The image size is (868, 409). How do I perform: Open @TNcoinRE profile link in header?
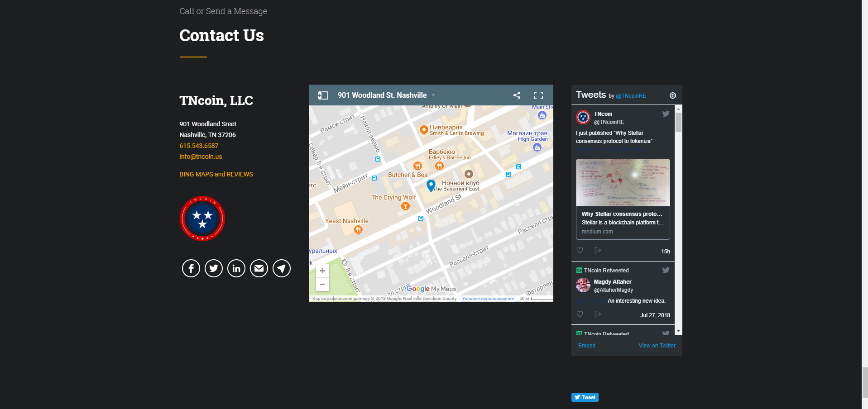(x=631, y=96)
